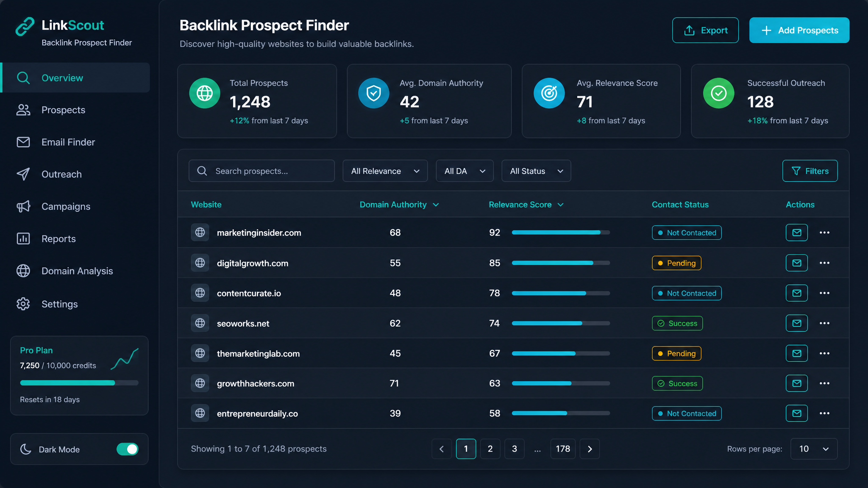Open the Rows per page selector
This screenshot has width=868, height=488.
814,449
